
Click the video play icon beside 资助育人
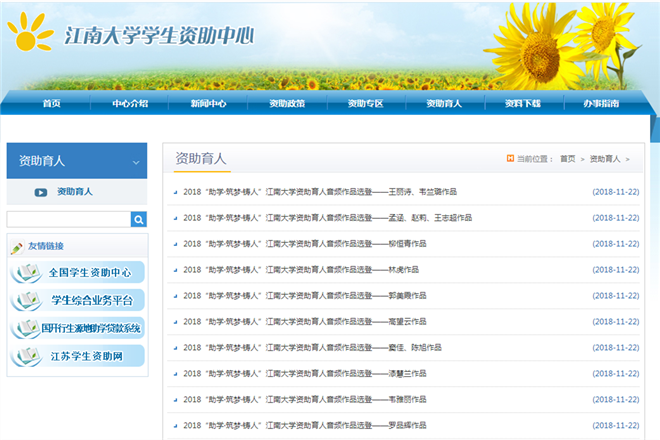(x=41, y=192)
